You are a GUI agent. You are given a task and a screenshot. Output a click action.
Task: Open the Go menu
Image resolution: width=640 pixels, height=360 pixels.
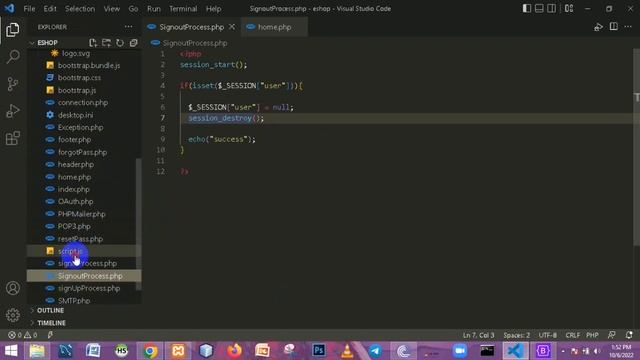tap(133, 9)
